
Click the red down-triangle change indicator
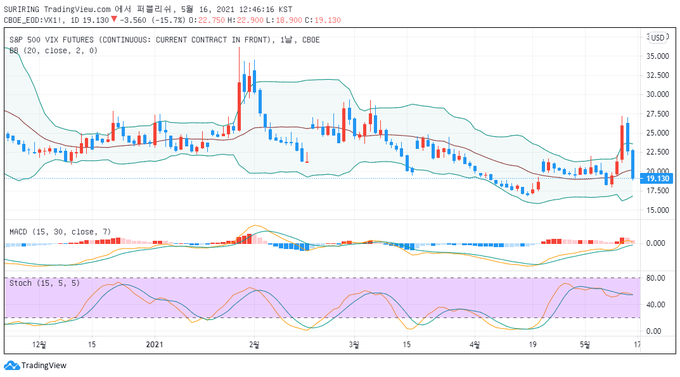(114, 19)
